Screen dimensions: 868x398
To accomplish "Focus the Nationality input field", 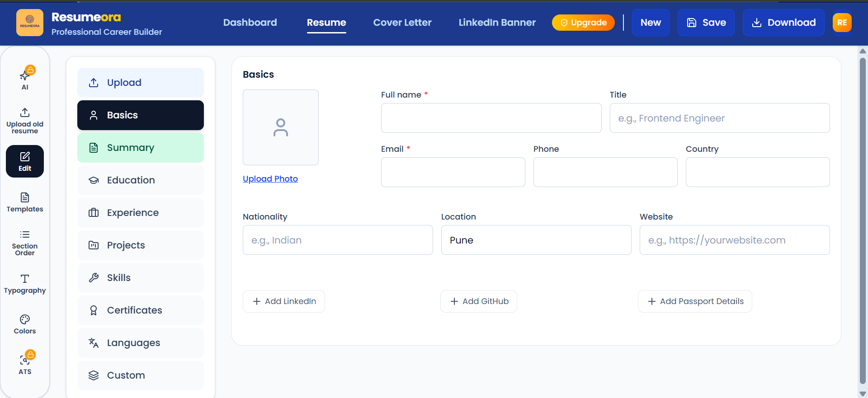I will point(338,240).
